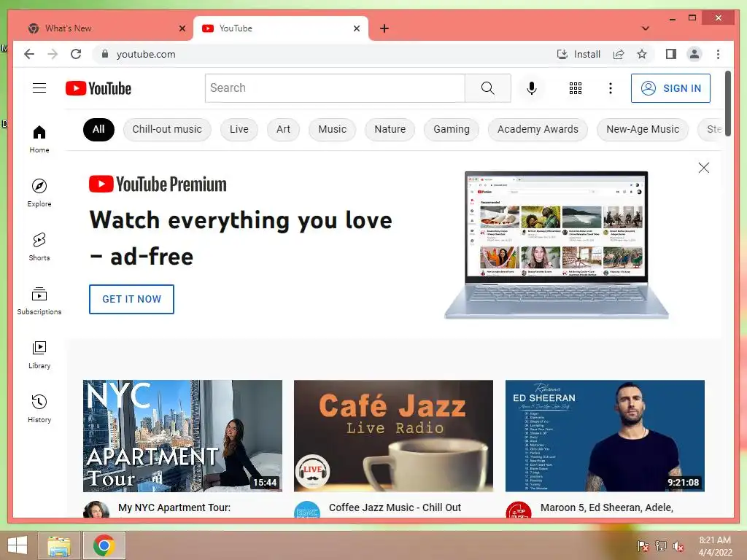This screenshot has height=560, width=747.
Task: Select the Music filter chip
Action: coord(333,130)
